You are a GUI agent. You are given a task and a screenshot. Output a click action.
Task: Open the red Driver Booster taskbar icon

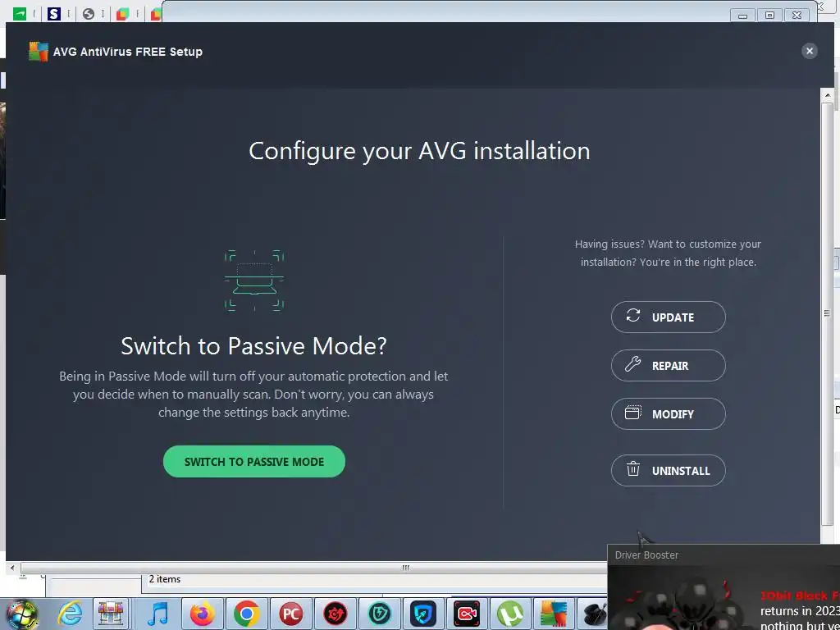[335, 614]
